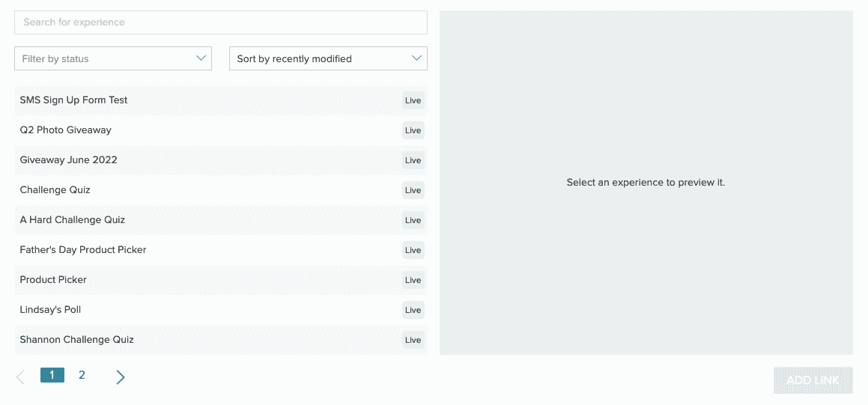Select Shannon Challenge Quiz experience
The height and width of the screenshot is (405, 868).
tap(77, 340)
